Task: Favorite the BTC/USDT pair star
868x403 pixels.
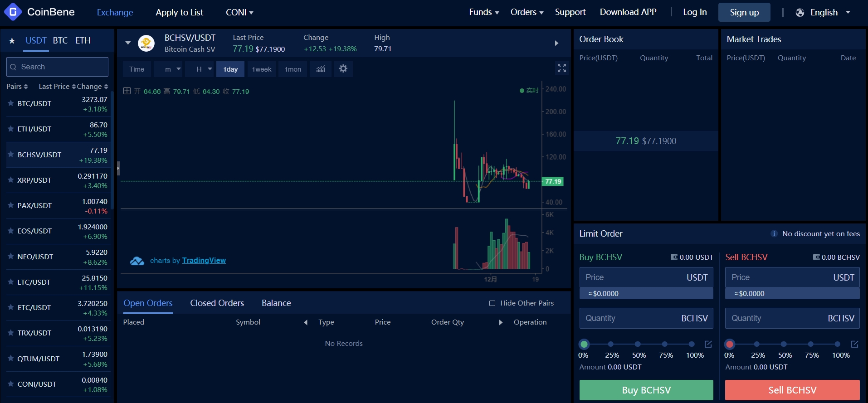Action: coord(11,103)
